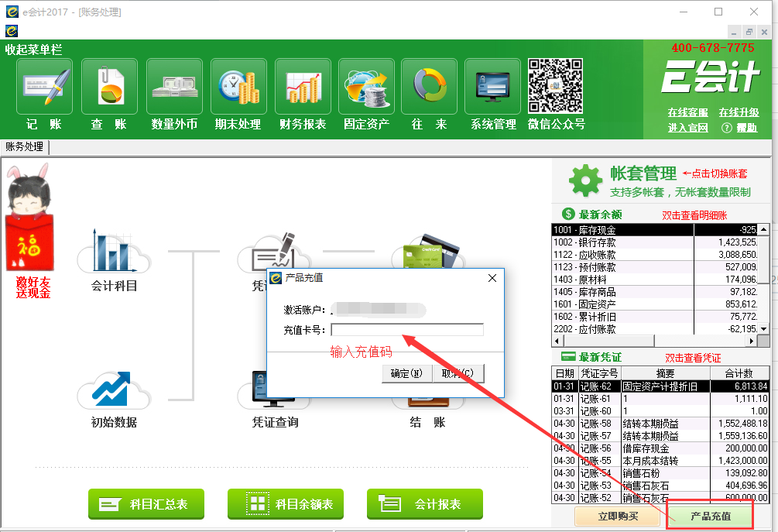
Task: Click the 凭证字号 column header
Action: click(600, 373)
